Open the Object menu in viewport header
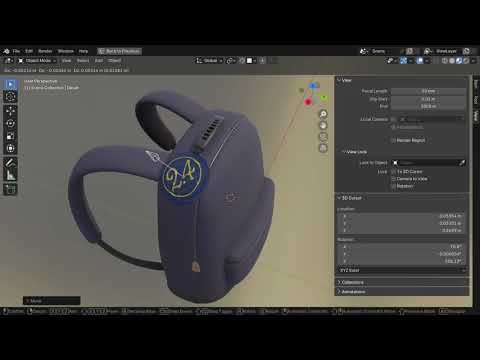The height and width of the screenshot is (360, 480). pyautogui.click(x=114, y=60)
